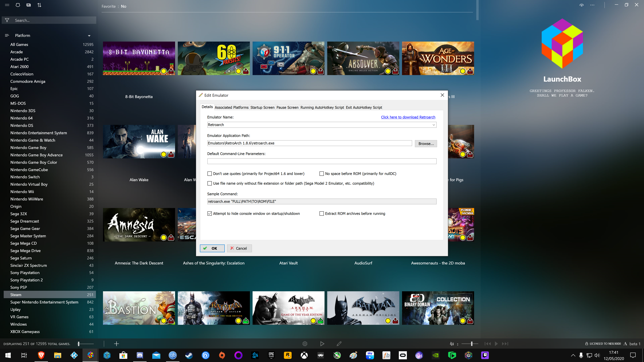Click the Browse... button for emulator path
Viewport: 644px width, 362px height.
pyautogui.click(x=426, y=144)
